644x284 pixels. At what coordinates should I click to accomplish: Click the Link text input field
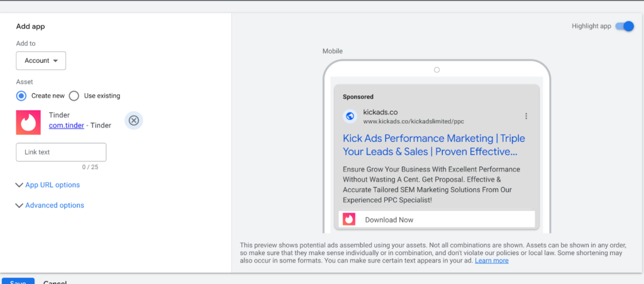coord(61,152)
